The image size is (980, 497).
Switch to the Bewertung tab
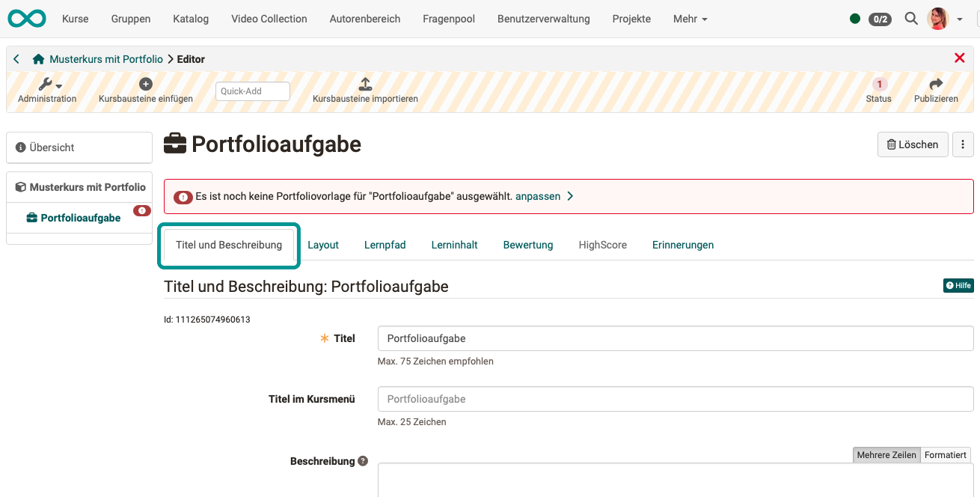click(x=527, y=245)
